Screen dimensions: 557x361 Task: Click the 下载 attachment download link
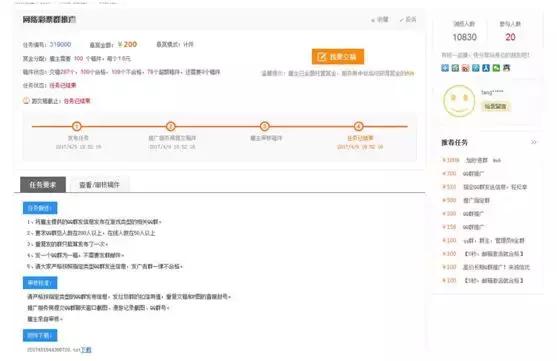86,350
